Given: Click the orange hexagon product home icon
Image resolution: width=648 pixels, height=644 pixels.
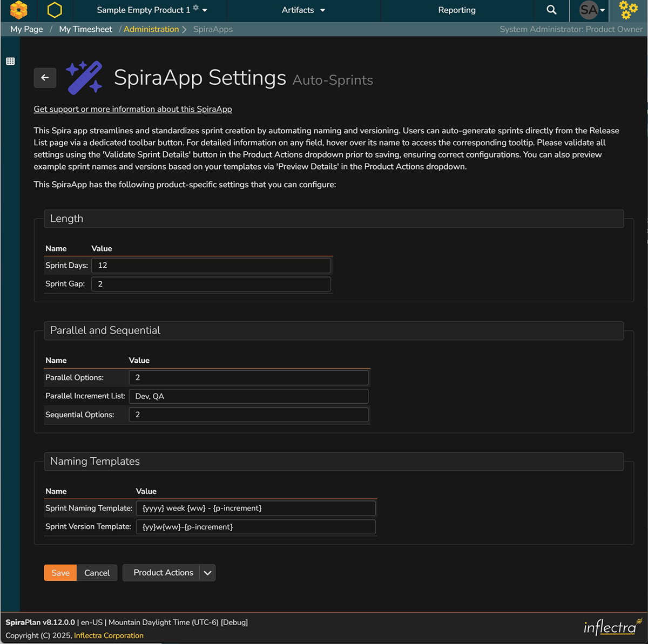Looking at the screenshot, I should [x=54, y=10].
